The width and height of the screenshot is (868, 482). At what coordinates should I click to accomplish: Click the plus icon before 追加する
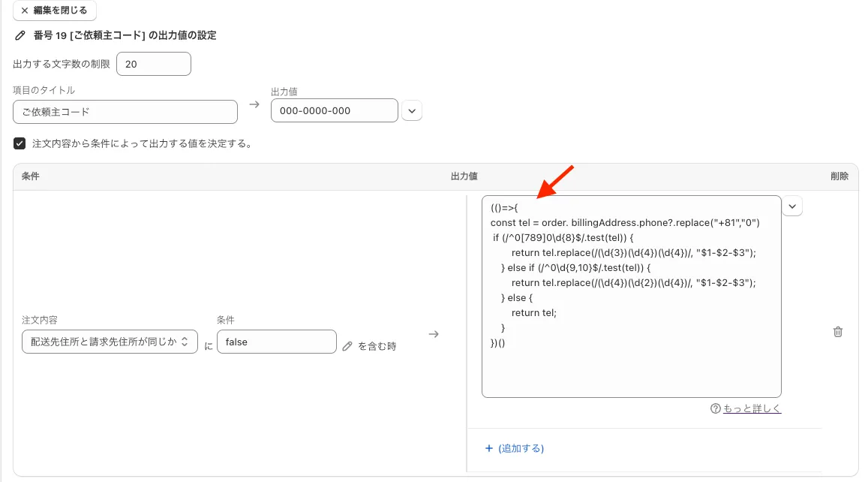[x=489, y=448]
